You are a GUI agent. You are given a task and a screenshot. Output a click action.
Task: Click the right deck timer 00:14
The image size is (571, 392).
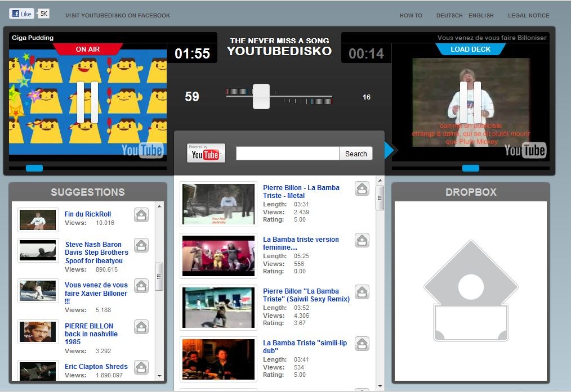pos(367,54)
